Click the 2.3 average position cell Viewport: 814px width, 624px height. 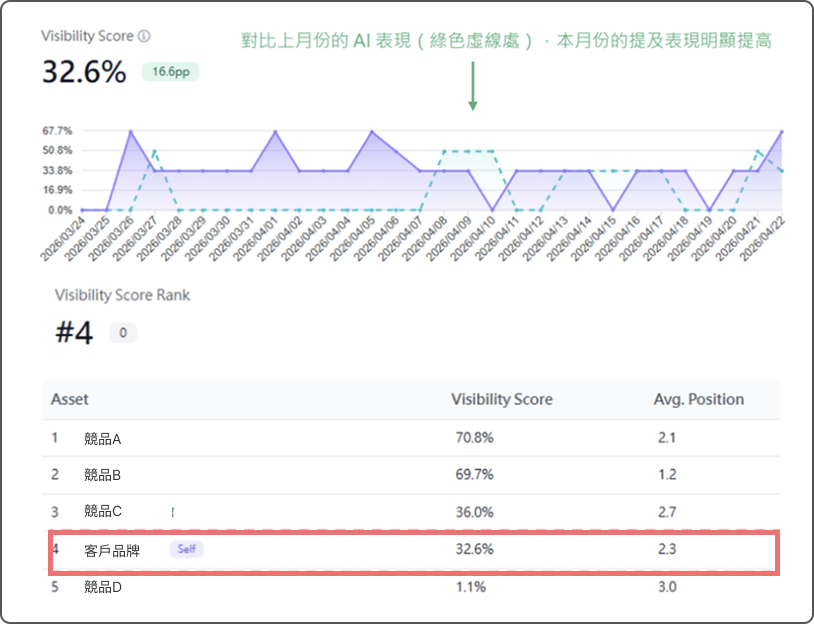pyautogui.click(x=667, y=549)
